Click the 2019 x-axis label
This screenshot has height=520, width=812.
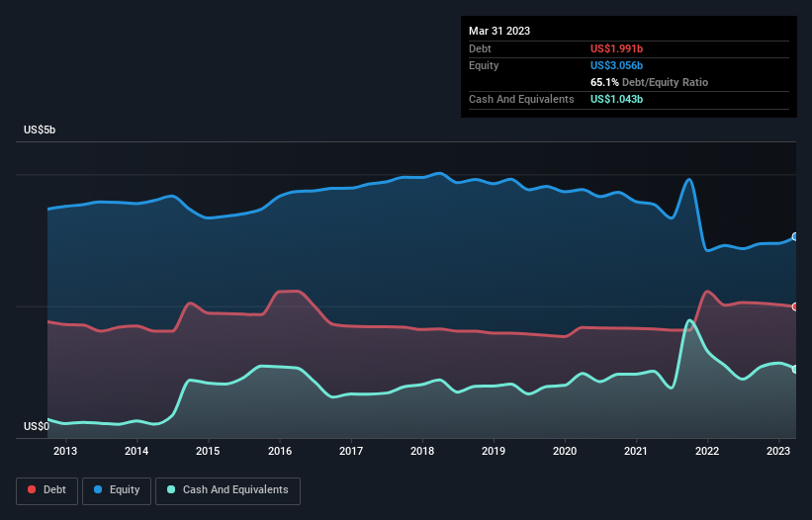pos(494,451)
